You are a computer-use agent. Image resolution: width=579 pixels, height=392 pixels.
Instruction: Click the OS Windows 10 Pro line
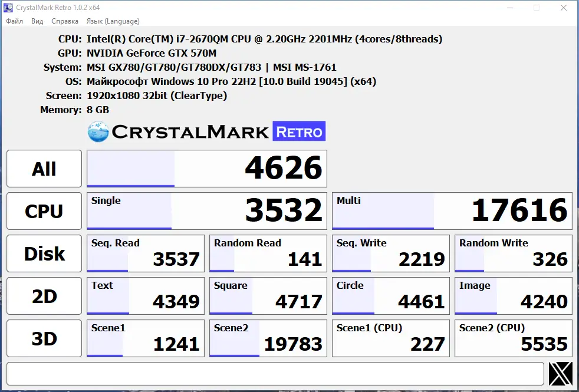(x=232, y=81)
